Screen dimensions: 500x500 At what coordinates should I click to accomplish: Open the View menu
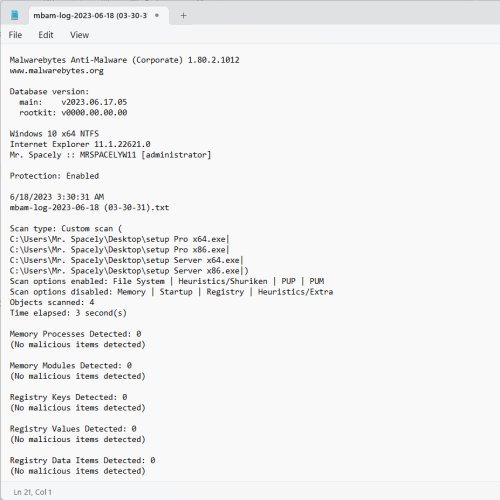pyautogui.click(x=79, y=35)
